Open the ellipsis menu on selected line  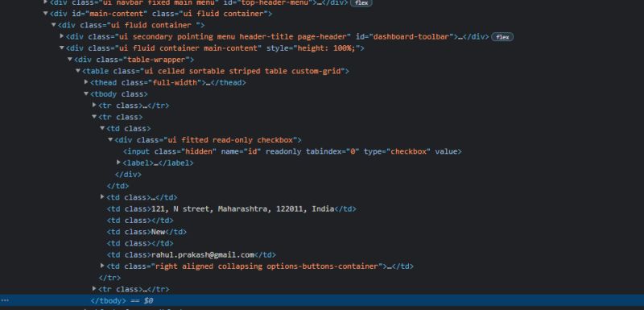pyautogui.click(x=5, y=301)
